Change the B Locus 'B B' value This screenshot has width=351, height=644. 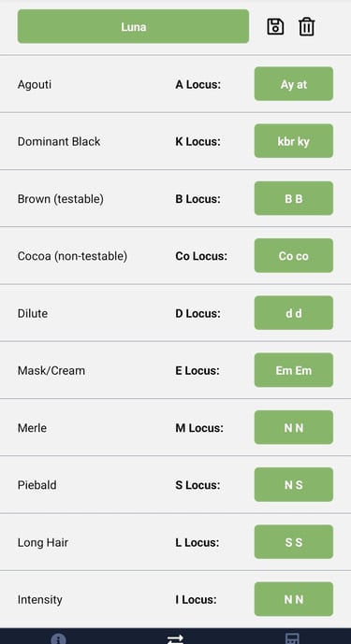coord(294,198)
